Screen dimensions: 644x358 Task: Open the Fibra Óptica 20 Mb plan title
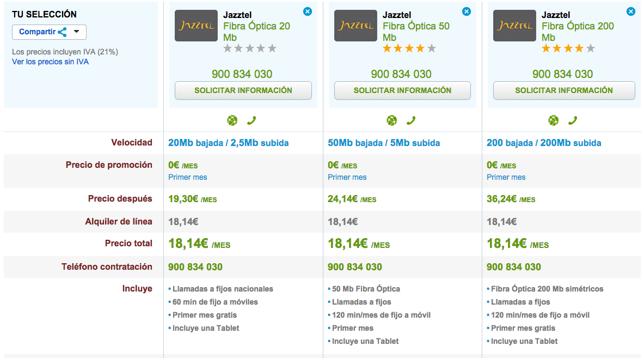[x=257, y=32]
